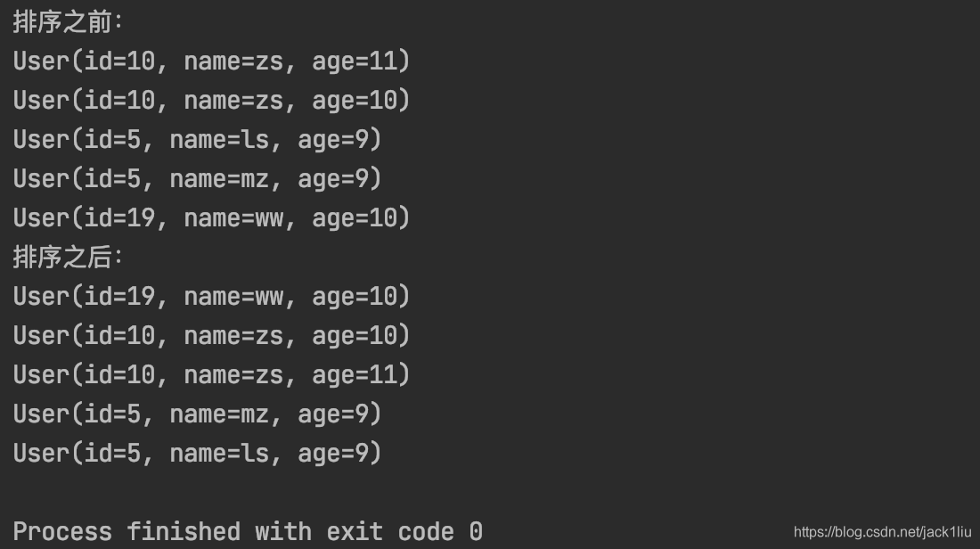Viewport: 980px width, 549px height.
Task: Click the zs age=10 line under 排序之后
Action: pos(211,336)
